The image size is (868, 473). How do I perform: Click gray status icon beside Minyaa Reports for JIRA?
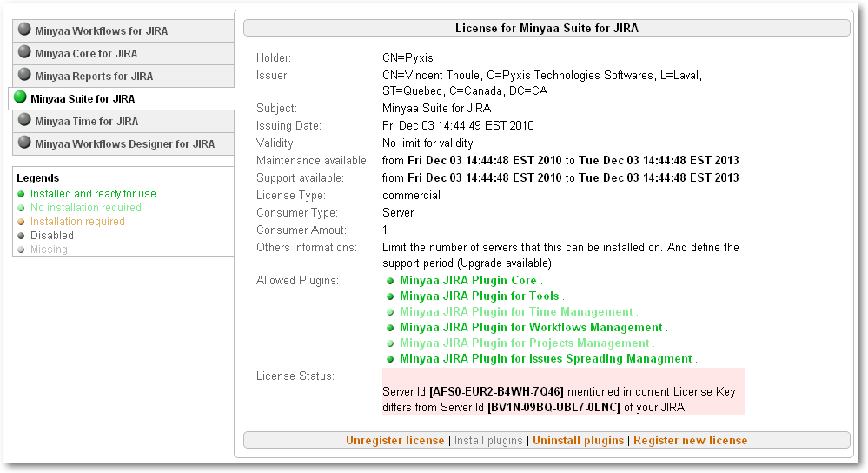click(24, 74)
